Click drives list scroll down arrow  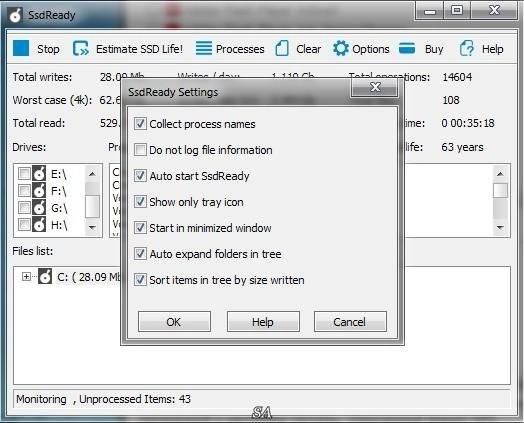point(92,228)
